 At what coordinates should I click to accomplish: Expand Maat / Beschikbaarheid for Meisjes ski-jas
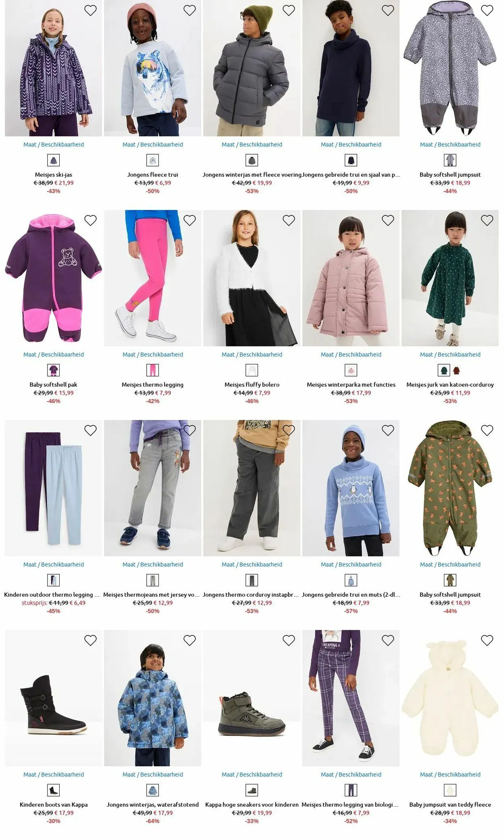54,144
